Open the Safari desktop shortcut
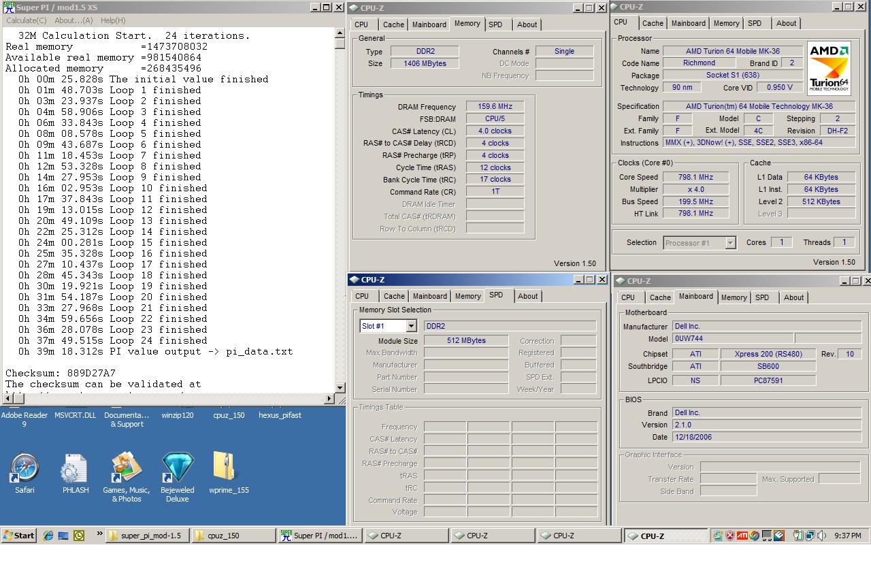 (25, 468)
